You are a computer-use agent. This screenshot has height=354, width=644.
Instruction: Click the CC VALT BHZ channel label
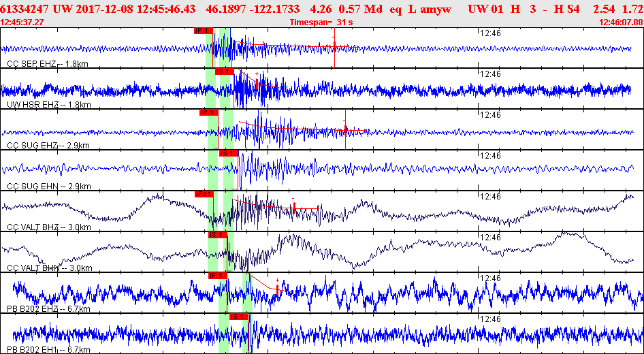[49, 227]
